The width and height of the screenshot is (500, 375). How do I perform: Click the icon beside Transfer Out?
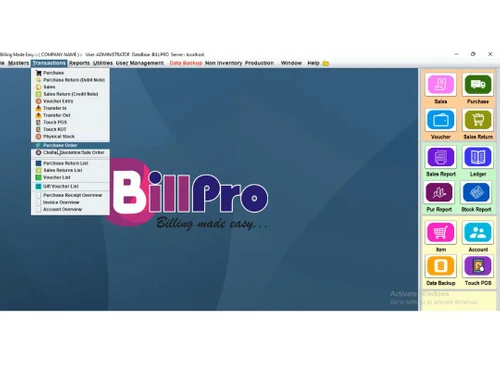(x=38, y=115)
